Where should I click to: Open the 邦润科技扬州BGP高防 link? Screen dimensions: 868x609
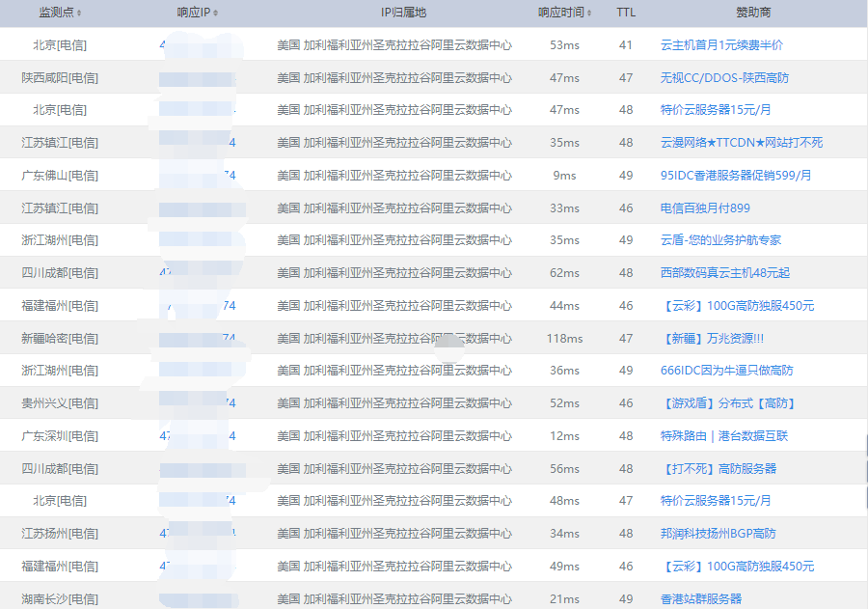pos(718,533)
